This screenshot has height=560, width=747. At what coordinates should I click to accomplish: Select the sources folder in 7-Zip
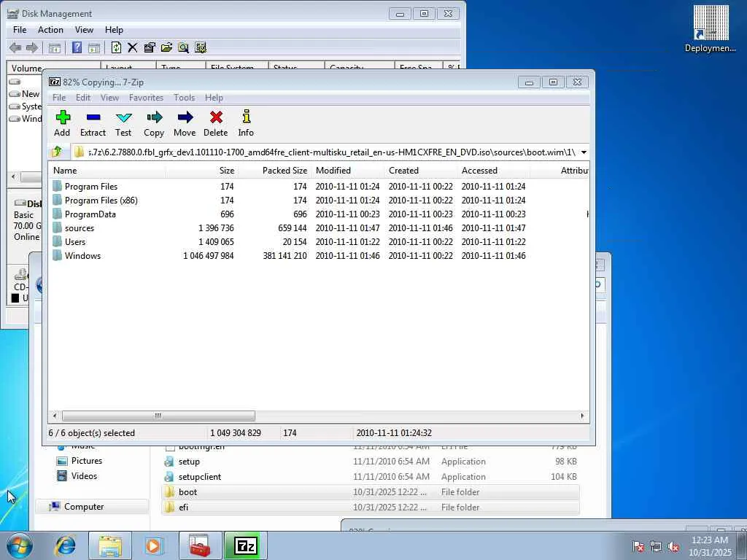pos(318,227)
